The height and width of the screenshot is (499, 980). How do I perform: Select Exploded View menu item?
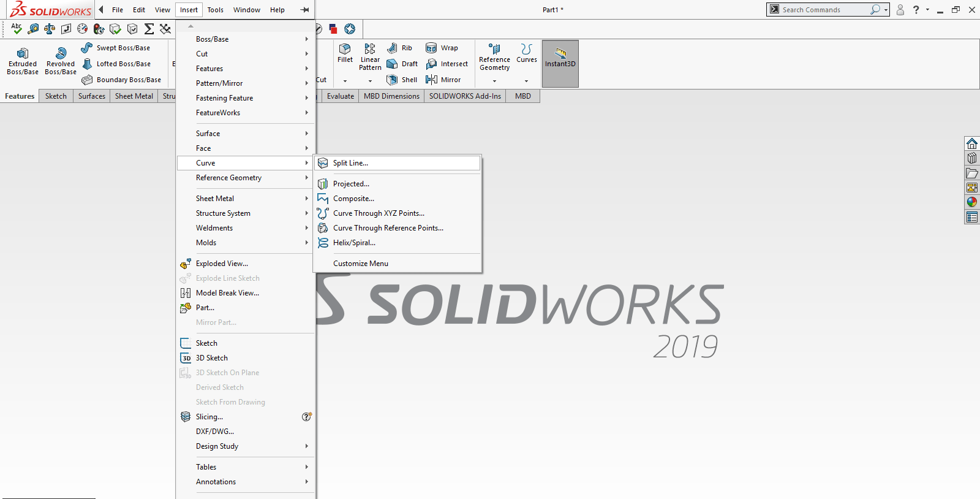246,264
